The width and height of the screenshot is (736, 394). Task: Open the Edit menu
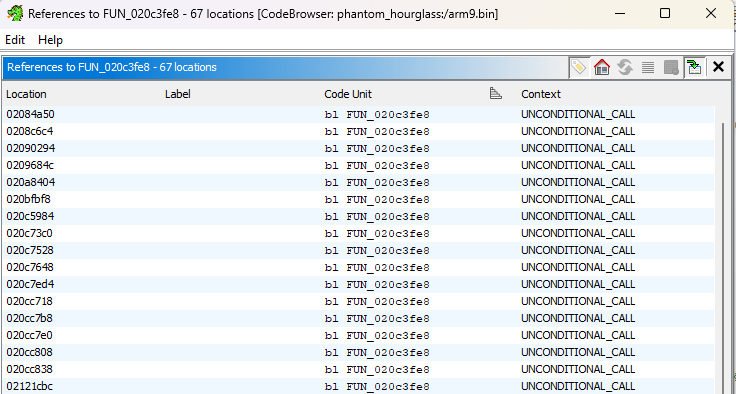tap(15, 40)
